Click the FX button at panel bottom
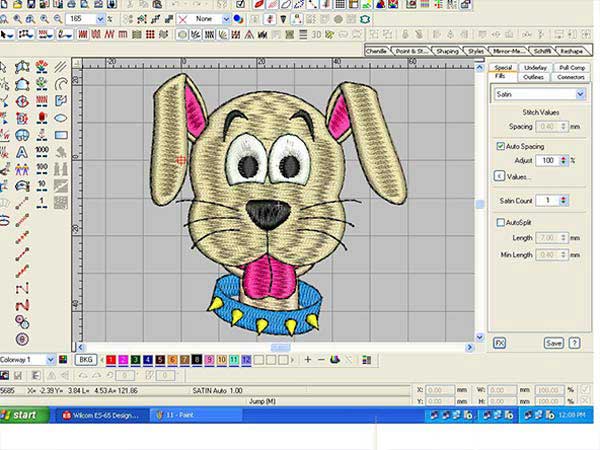 click(499, 342)
